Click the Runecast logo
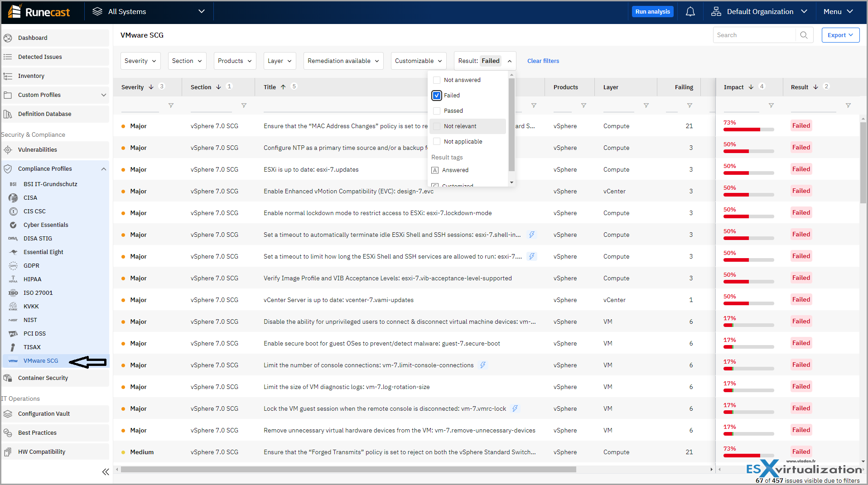This screenshot has height=485, width=868. tap(39, 12)
